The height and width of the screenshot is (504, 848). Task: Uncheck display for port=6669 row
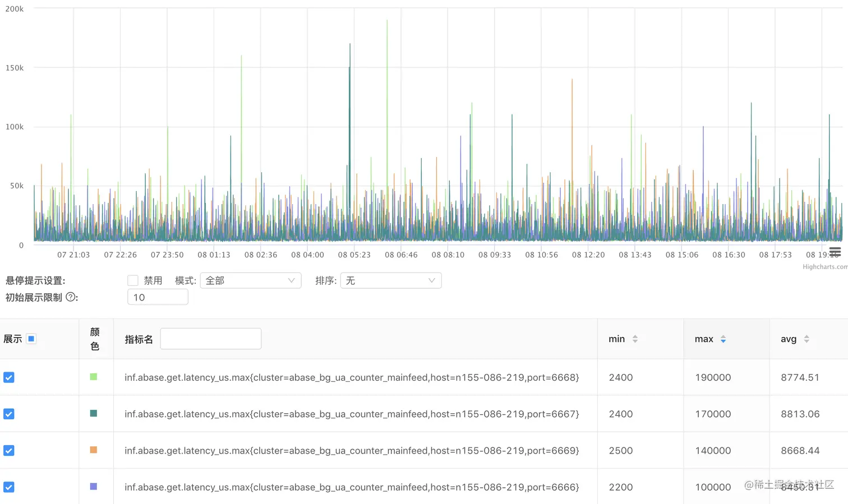click(9, 450)
